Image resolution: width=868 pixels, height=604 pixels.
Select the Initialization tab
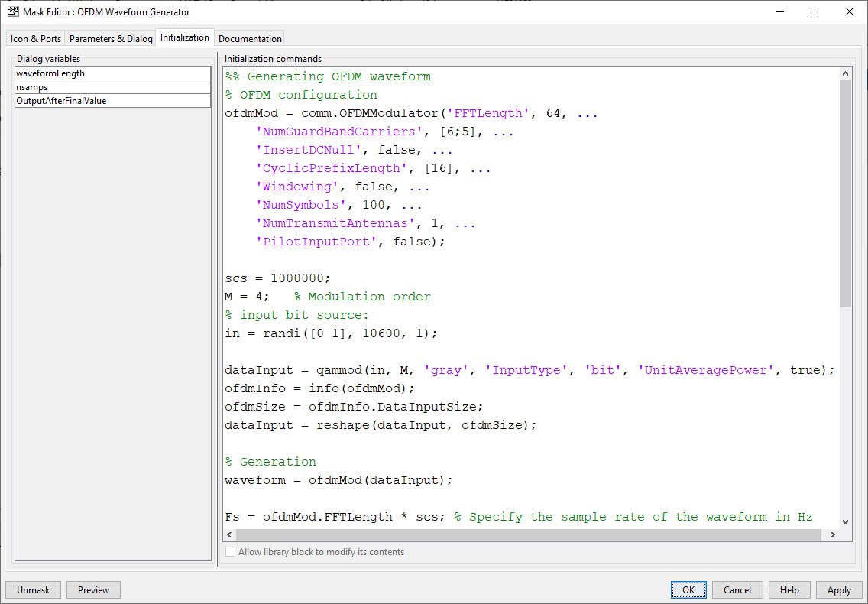(185, 37)
